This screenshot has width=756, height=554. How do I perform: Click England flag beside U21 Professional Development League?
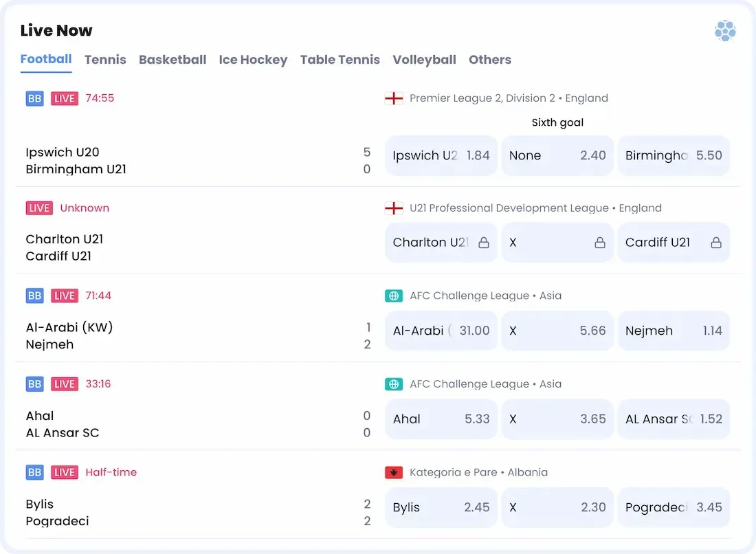(393, 208)
